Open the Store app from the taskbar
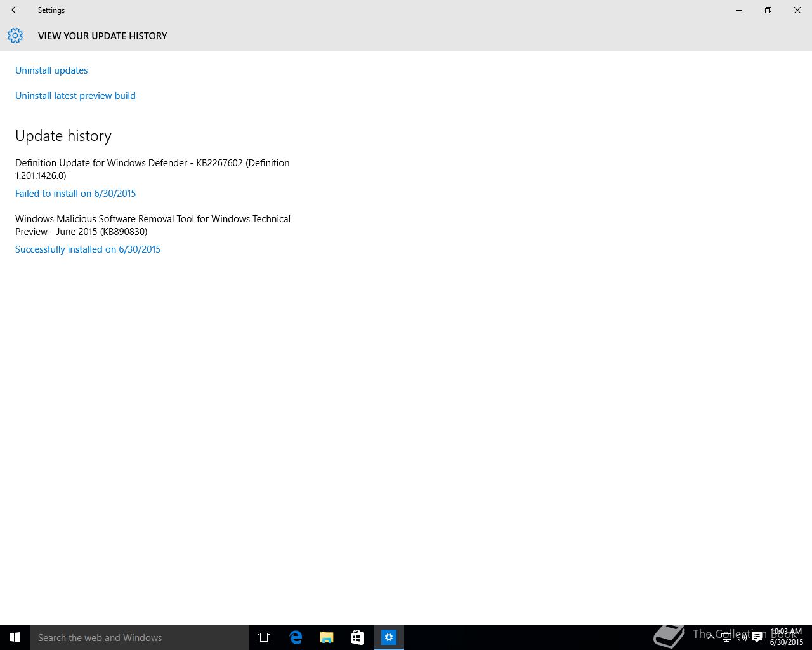This screenshot has width=812, height=650. 357,637
